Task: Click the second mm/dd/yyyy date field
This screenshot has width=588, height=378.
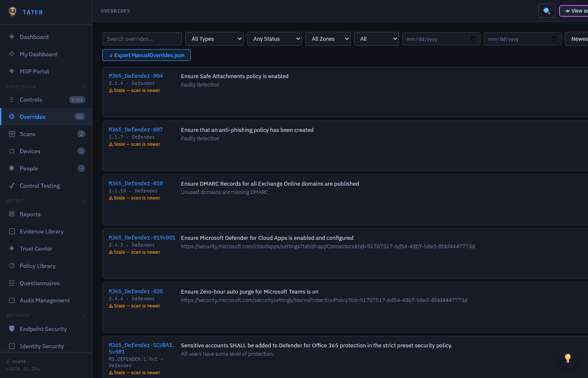Action: tap(522, 39)
